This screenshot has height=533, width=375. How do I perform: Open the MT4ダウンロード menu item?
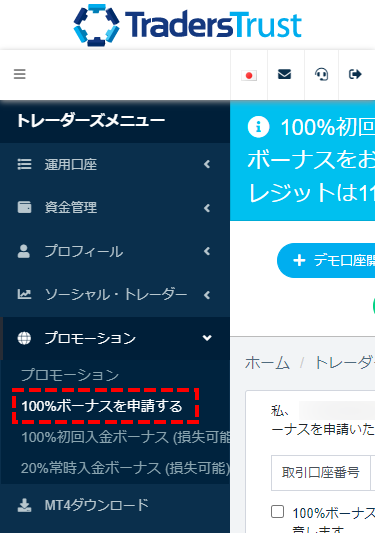tap(115, 505)
